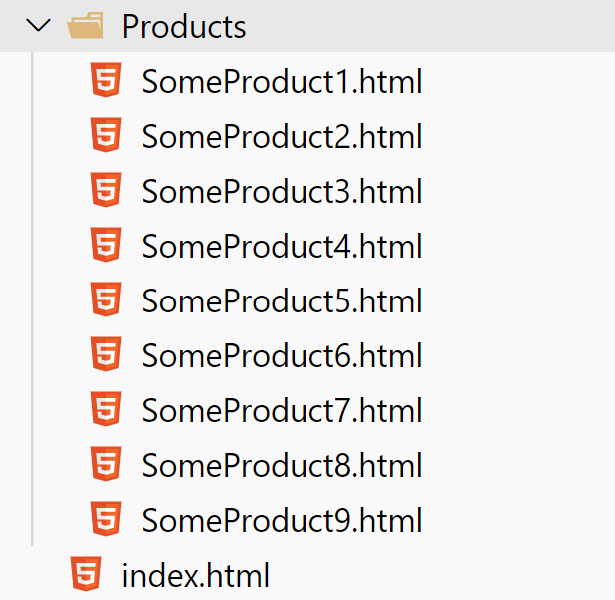
Task: Open SomeProduct2.html file name
Action: [x=282, y=136]
